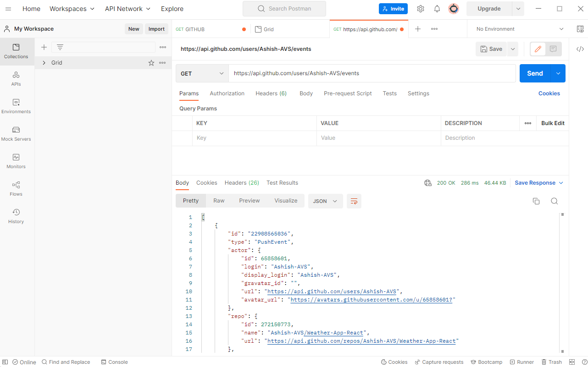Toggle line wrap in response viewer
The height and width of the screenshot is (367, 588).
[354, 201]
